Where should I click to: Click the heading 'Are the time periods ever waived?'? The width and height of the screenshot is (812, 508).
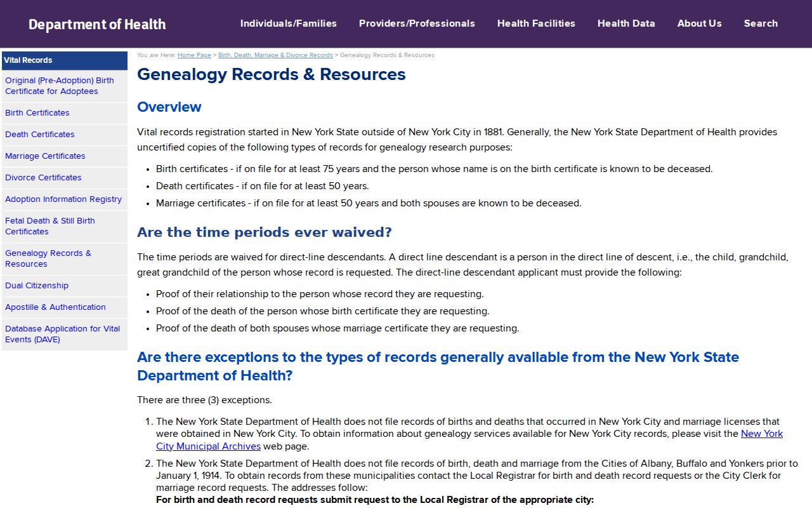pos(265,232)
